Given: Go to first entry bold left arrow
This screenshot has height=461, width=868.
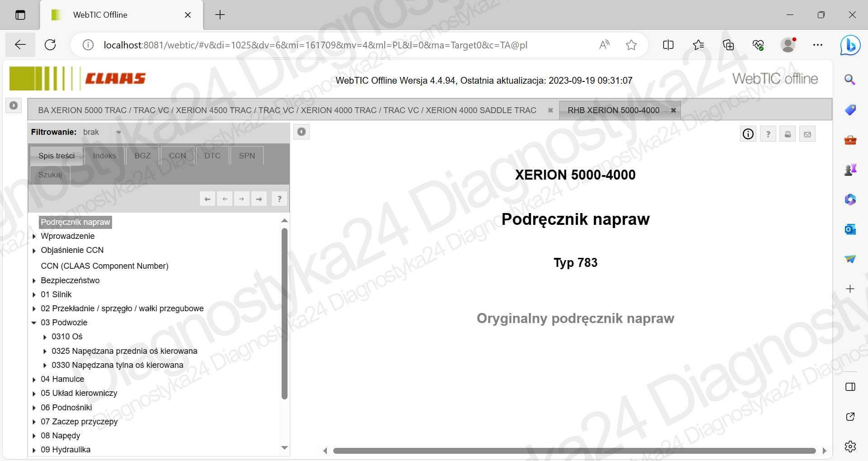Looking at the screenshot, I should click(x=208, y=199).
